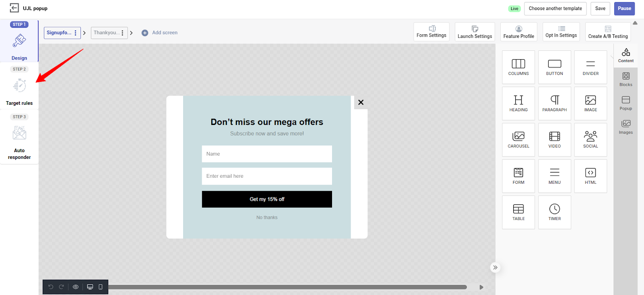Collapse the right content panel
This screenshot has height=295, width=644.
click(x=495, y=268)
